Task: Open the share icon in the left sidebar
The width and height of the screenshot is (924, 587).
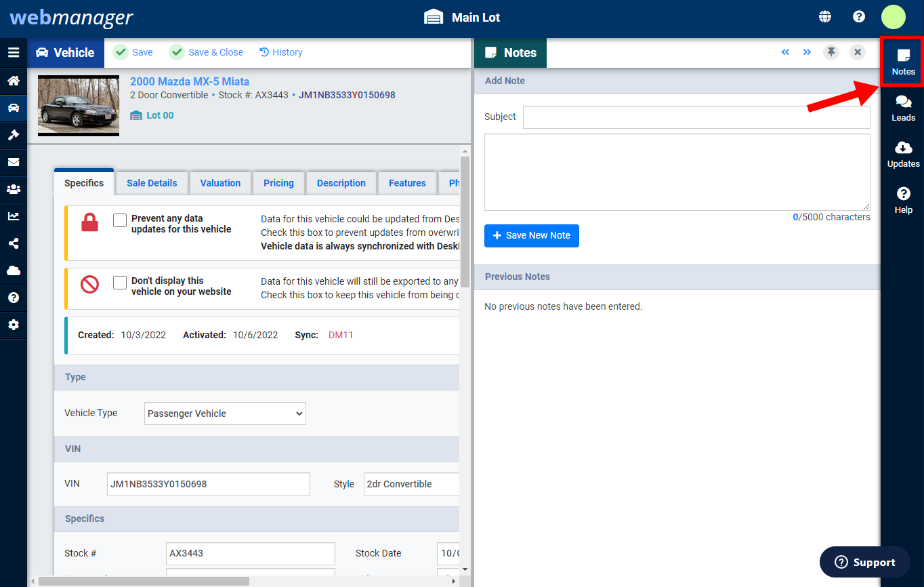Action: [14, 243]
